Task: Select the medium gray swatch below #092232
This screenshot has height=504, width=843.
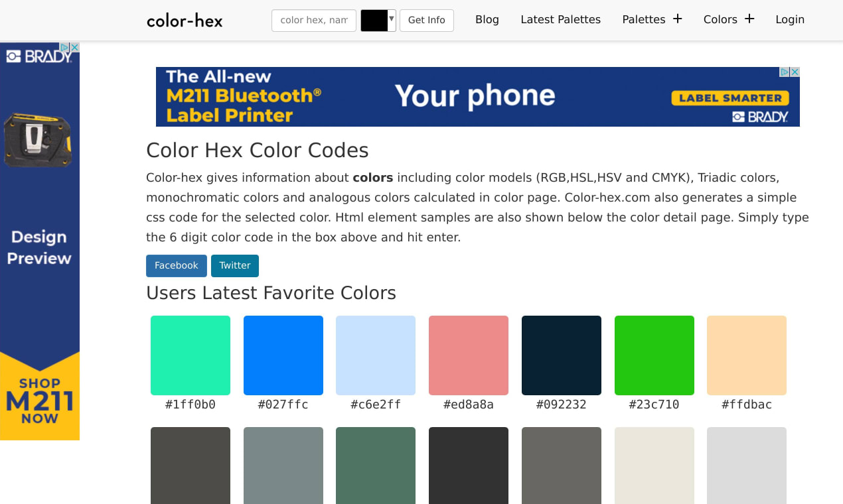Action: coord(562,466)
